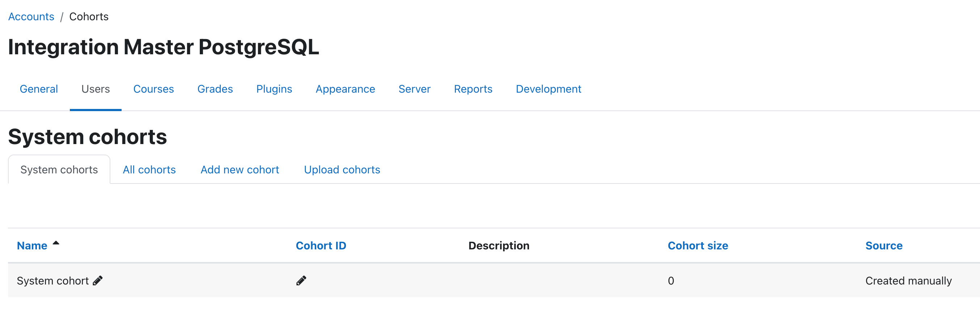Click the Integration Master PostgreSQL heading

click(x=164, y=47)
